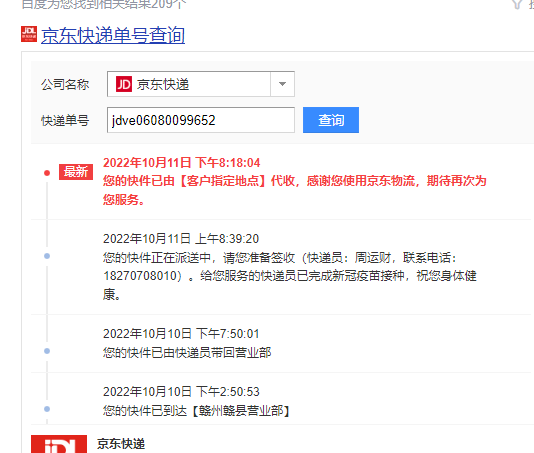534x453 pixels.
Task: Click the large JDL logo at bottom
Action: (59, 444)
